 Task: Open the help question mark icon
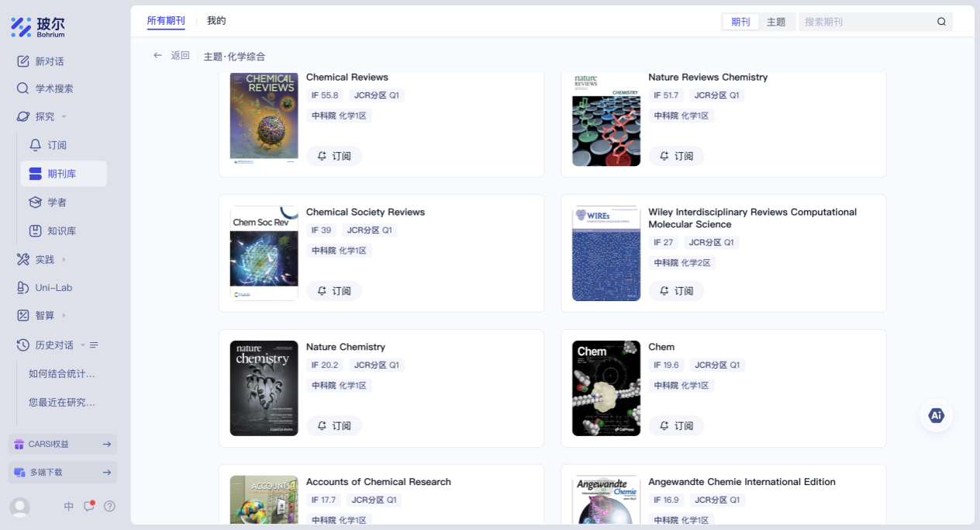tap(109, 506)
